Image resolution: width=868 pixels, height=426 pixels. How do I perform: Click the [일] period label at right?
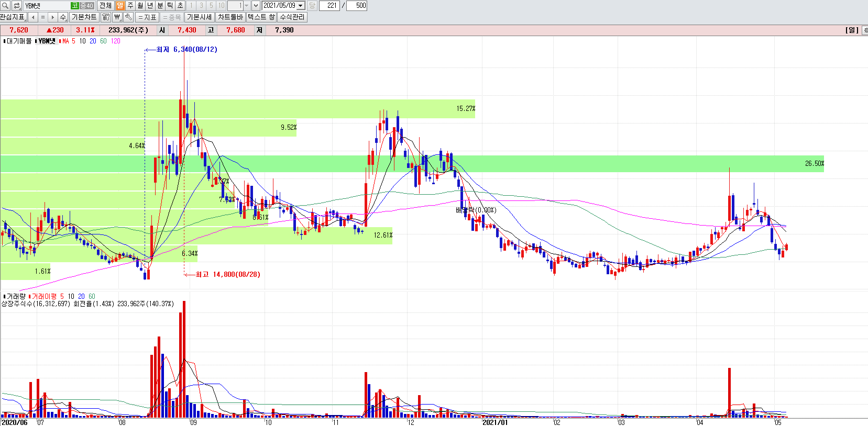pyautogui.click(x=852, y=30)
